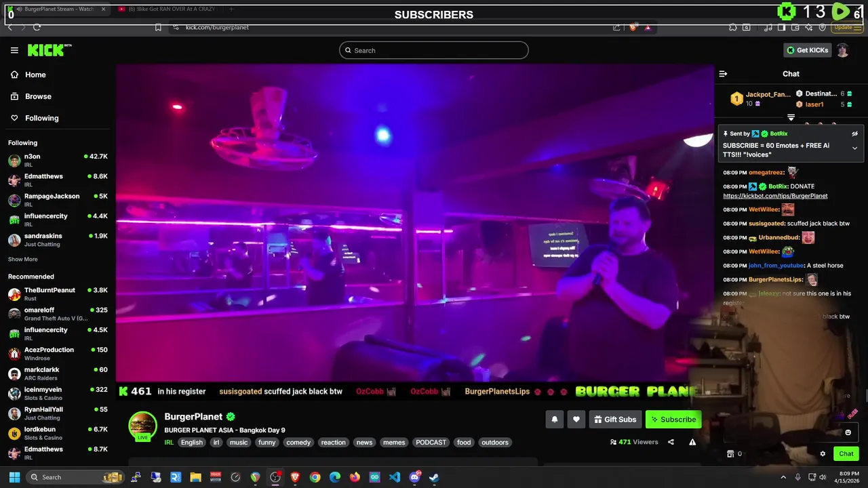Viewport: 868px width, 488px height.
Task: Click BurgerPlanet channel avatar
Action: pos(142,426)
